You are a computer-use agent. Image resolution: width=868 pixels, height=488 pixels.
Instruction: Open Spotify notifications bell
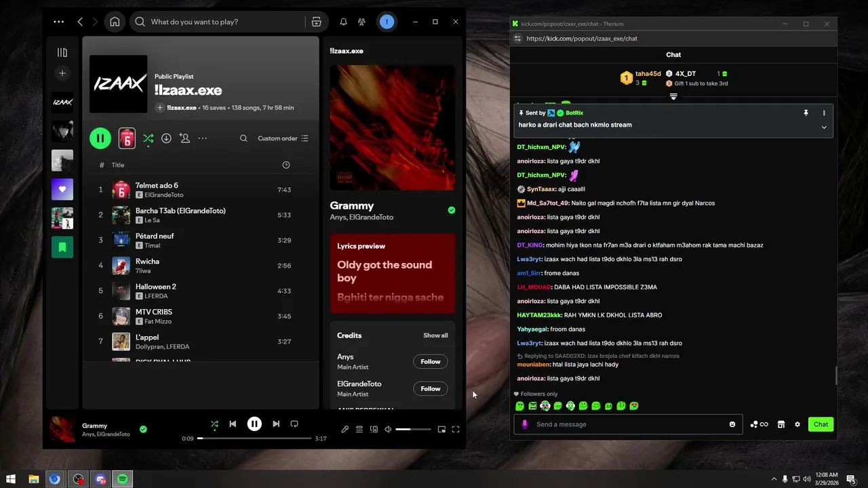coord(343,22)
